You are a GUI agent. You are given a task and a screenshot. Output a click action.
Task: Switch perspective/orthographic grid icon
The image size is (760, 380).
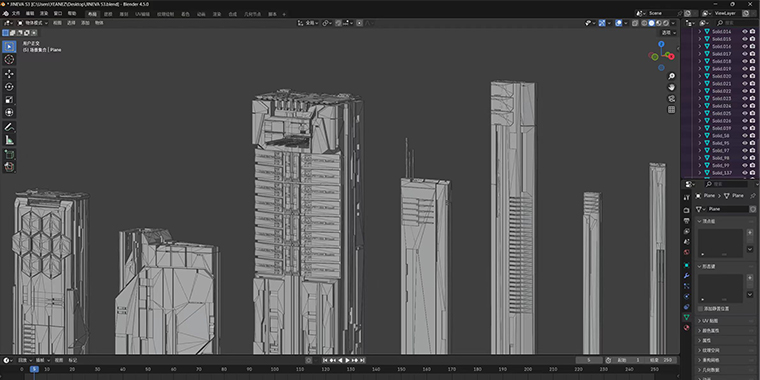[671, 110]
